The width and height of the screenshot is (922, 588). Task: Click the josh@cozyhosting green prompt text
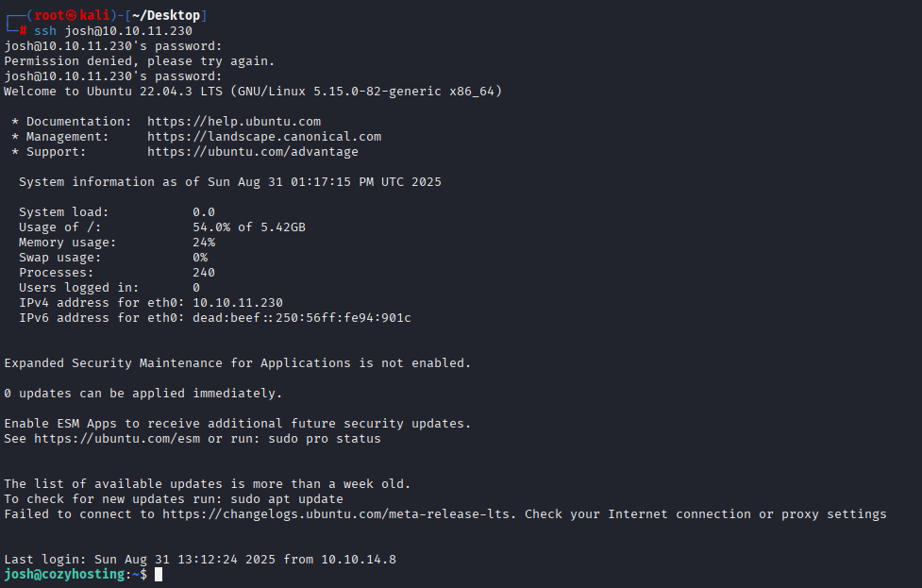pyautogui.click(x=65, y=575)
